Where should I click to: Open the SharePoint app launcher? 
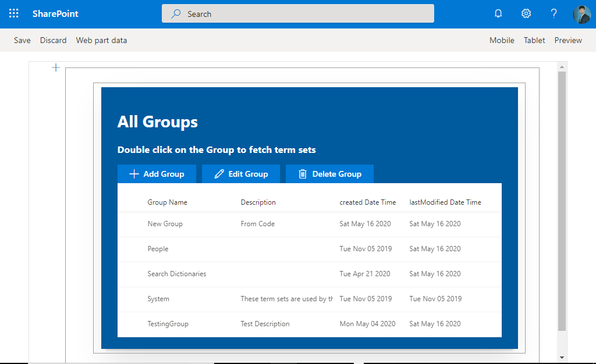13,13
